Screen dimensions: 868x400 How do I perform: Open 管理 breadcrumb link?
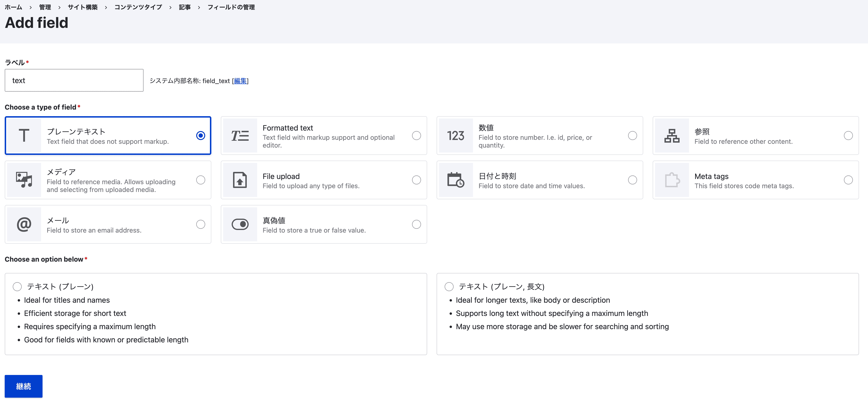(x=45, y=7)
